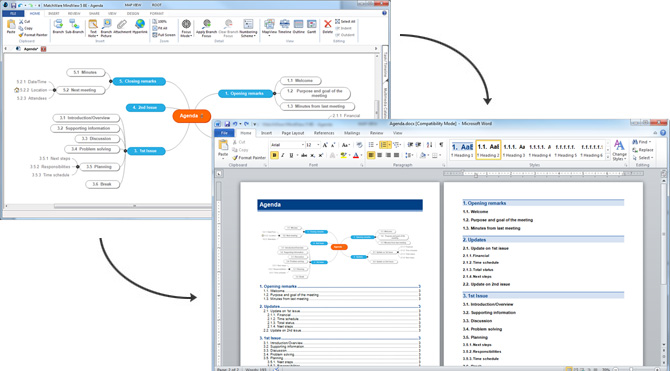Add a Branch in MindView
The width and height of the screenshot is (670, 371).
point(58,26)
